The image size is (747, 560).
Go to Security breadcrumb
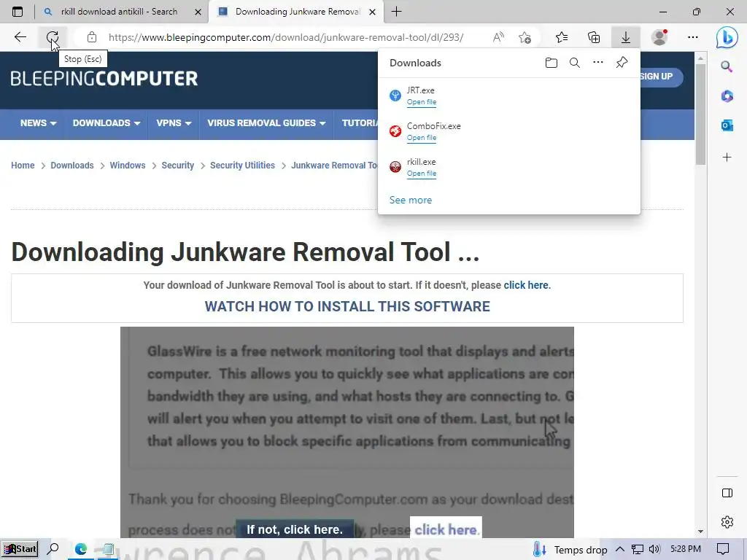pyautogui.click(x=178, y=166)
